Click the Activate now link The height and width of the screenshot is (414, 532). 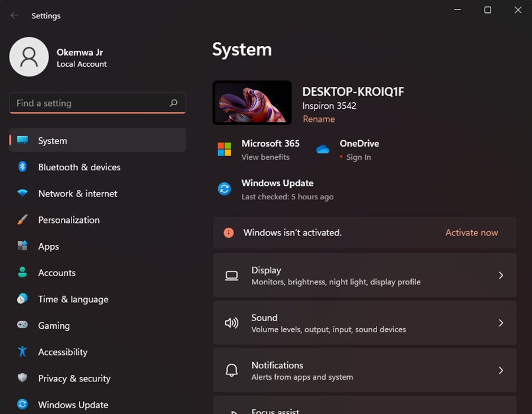pos(471,232)
